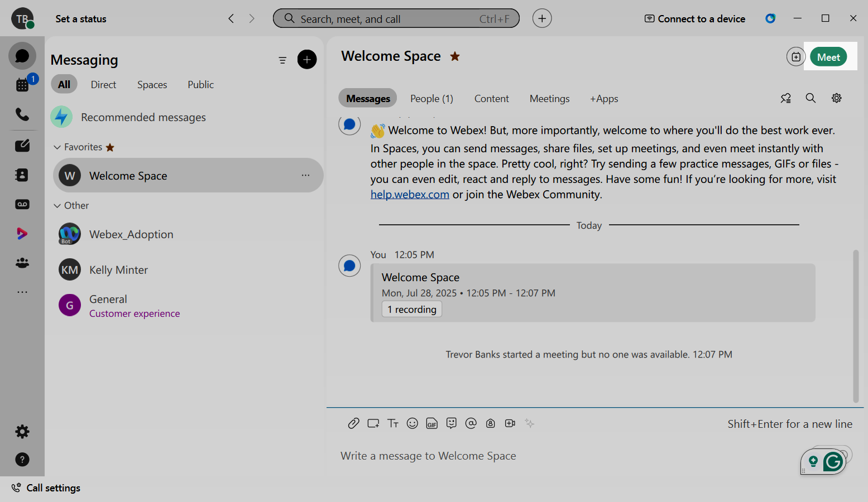Select the Spaces filter tab
868x502 pixels.
tap(152, 85)
